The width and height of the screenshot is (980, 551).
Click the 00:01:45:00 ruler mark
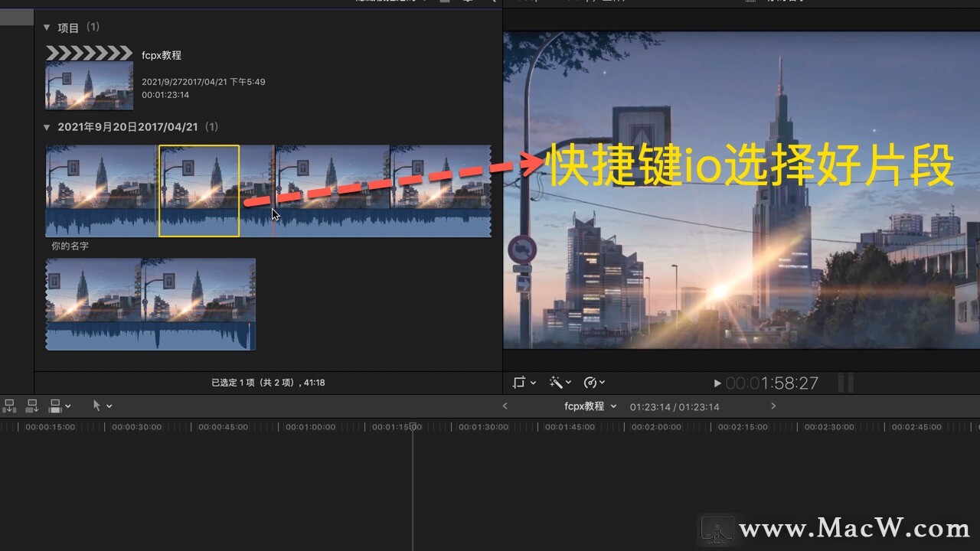pos(570,427)
